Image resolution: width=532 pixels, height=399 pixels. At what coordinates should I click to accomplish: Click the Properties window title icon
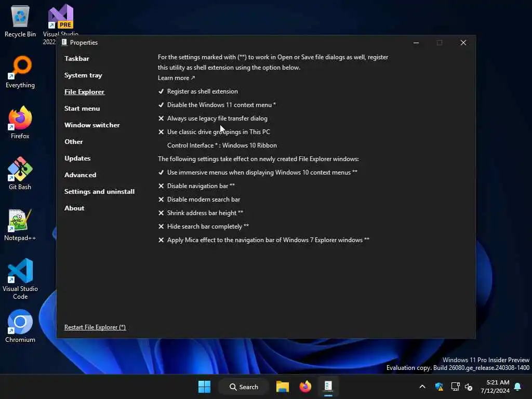64,43
